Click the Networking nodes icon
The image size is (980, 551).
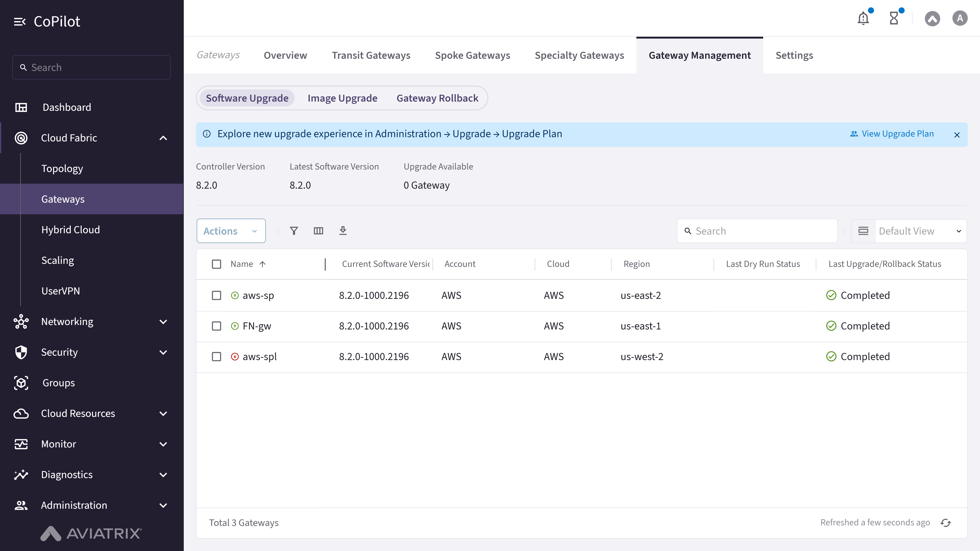tap(21, 322)
